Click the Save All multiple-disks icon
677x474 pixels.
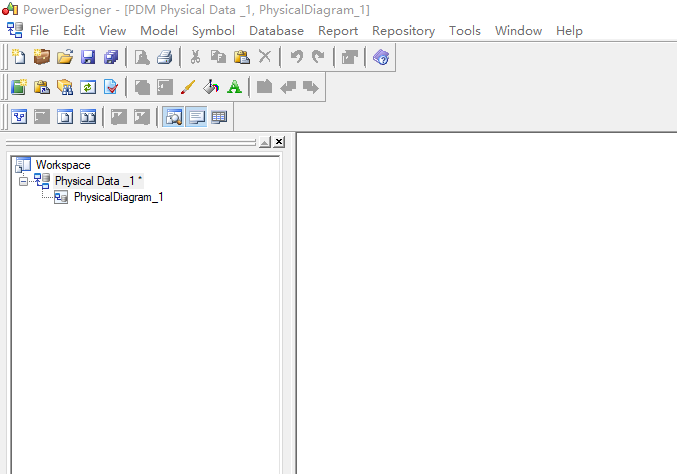click(x=111, y=57)
